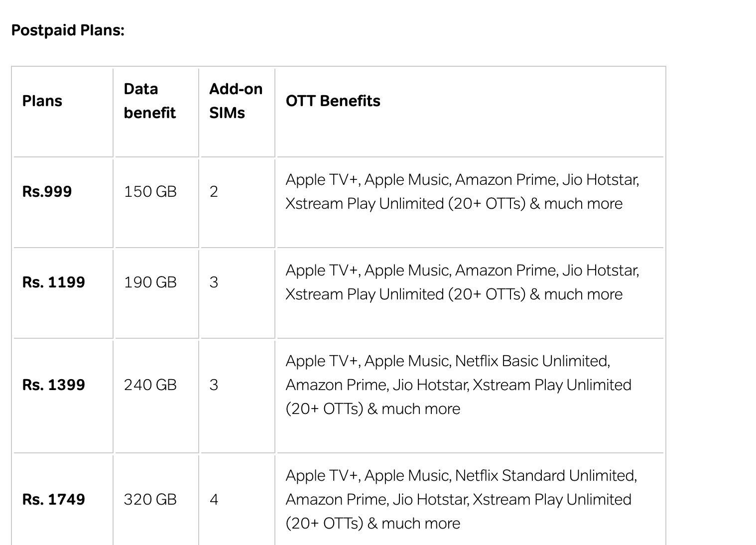Screen dimensions: 756x545
Task: Click OTT benefits text for Rs.999 plan
Action: pos(462,192)
